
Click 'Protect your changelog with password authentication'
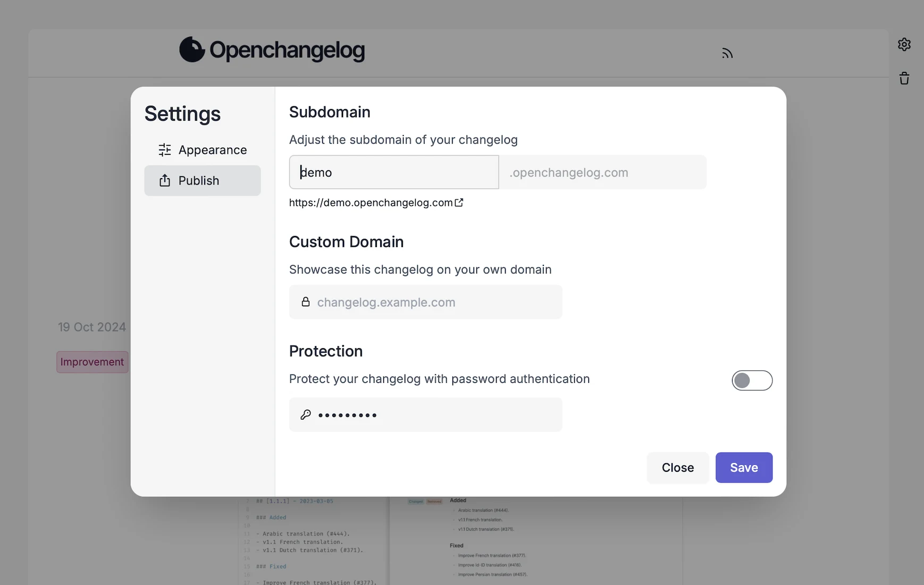point(440,379)
